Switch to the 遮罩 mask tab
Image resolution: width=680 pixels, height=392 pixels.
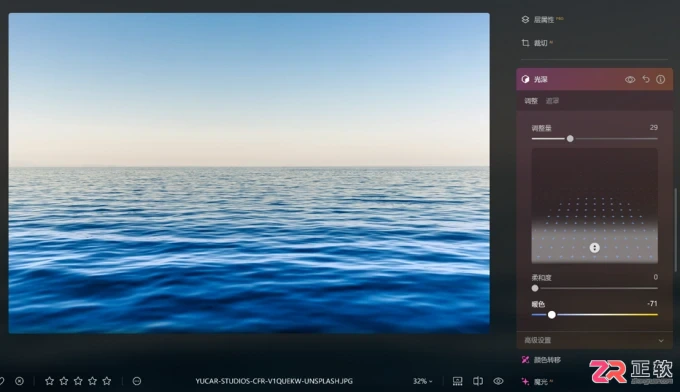pos(552,101)
